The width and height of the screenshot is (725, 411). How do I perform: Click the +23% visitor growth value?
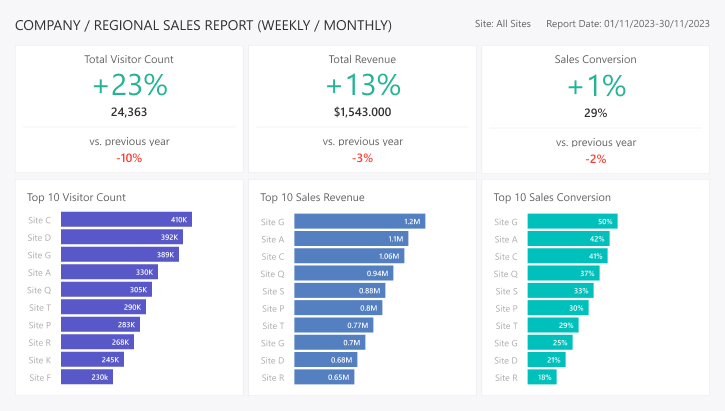click(x=130, y=85)
